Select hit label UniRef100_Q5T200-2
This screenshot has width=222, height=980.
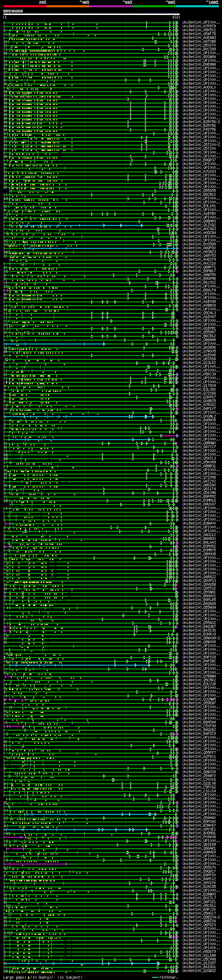point(201,145)
